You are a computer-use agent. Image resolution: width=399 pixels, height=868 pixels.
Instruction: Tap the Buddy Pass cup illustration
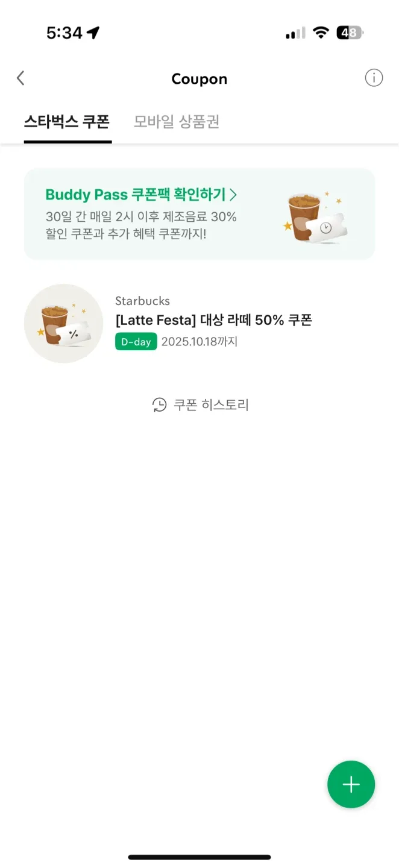pyautogui.click(x=316, y=217)
